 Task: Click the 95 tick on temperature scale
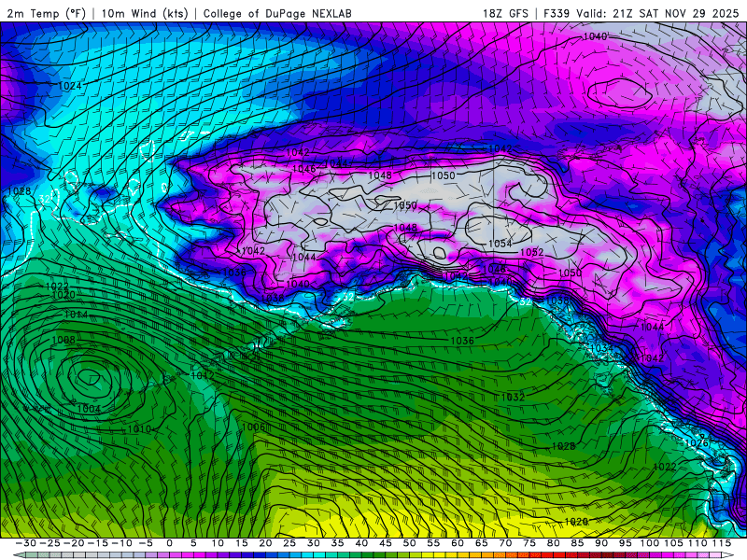point(625,543)
